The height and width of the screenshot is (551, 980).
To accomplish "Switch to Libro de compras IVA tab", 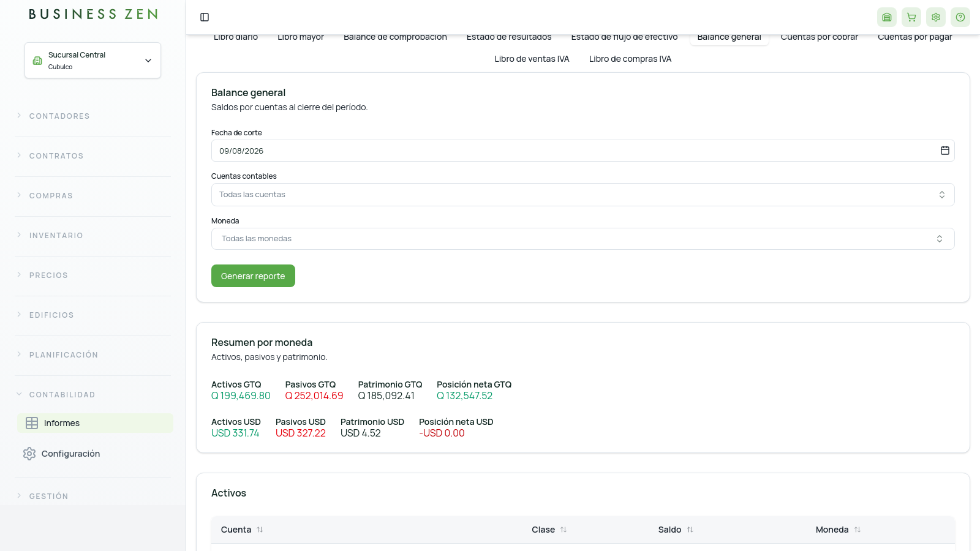I will pos(630,59).
